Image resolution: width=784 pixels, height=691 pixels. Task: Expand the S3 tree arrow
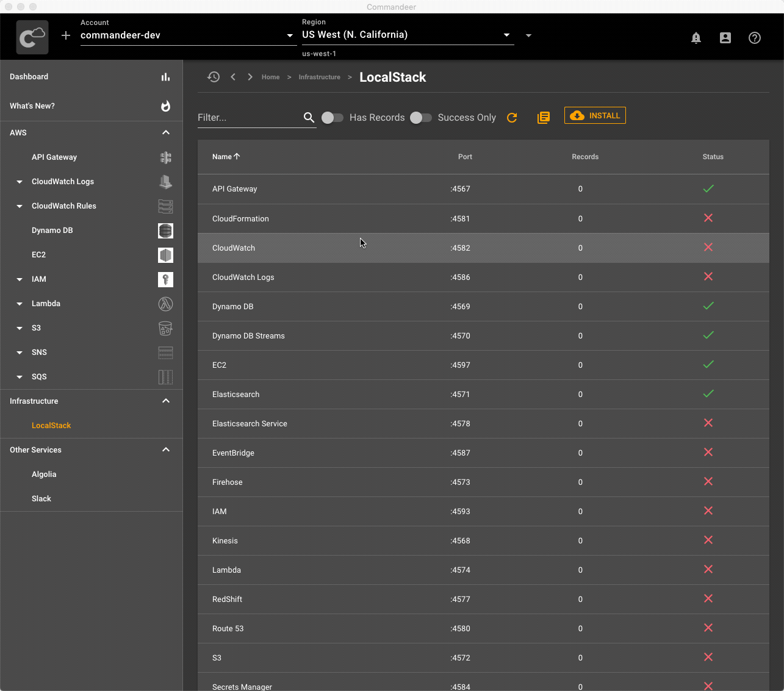tap(20, 328)
